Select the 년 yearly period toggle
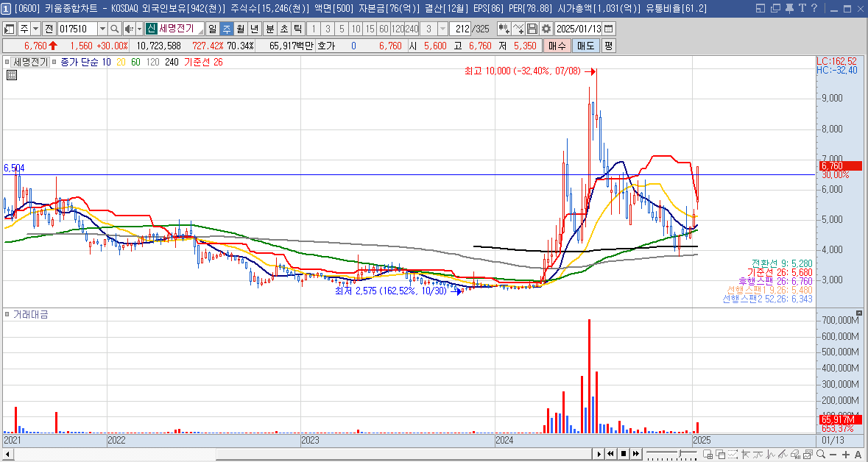Screen dimensions: 868x462 coord(254,29)
